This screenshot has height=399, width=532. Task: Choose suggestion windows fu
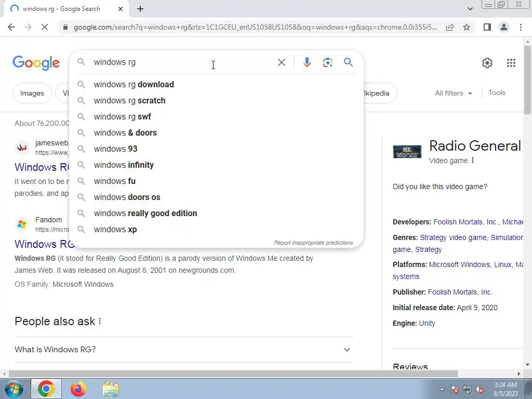coord(216,181)
